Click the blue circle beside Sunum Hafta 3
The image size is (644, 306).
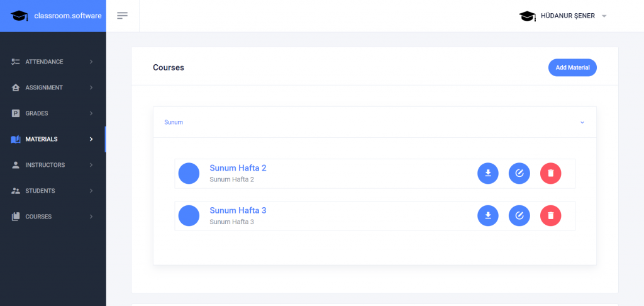(189, 216)
